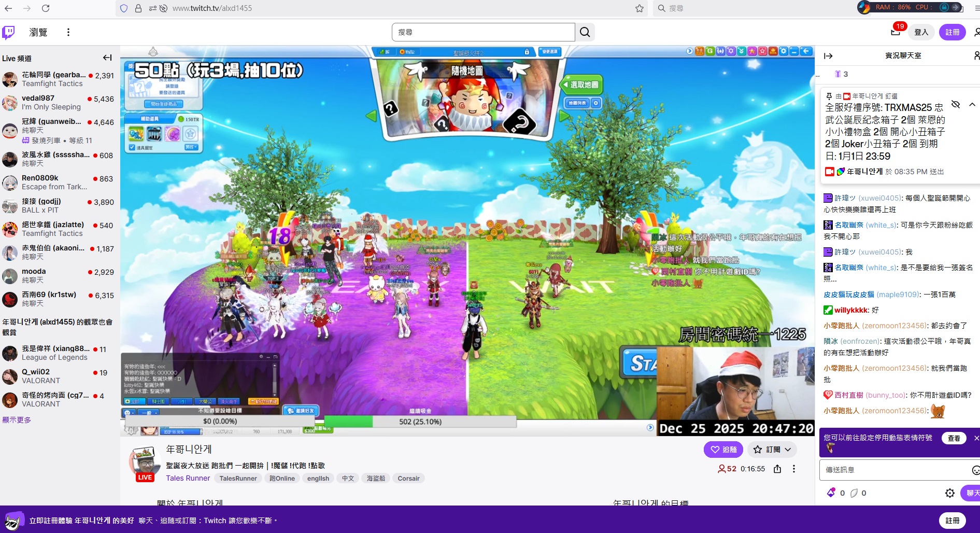The height and width of the screenshot is (533, 980).
Task: Open the notifications inbox with 19 badge
Action: (895, 32)
